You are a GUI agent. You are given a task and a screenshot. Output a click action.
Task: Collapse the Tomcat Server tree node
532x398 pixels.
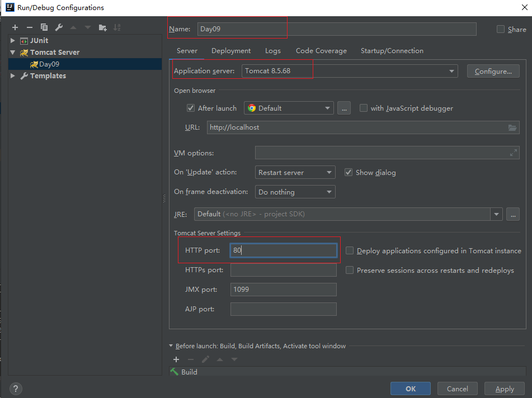pyautogui.click(x=12, y=53)
